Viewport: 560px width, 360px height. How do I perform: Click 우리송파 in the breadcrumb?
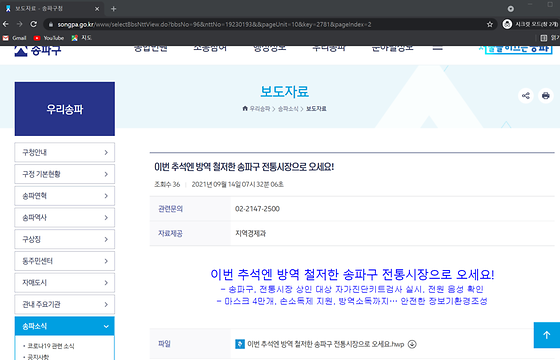click(260, 109)
